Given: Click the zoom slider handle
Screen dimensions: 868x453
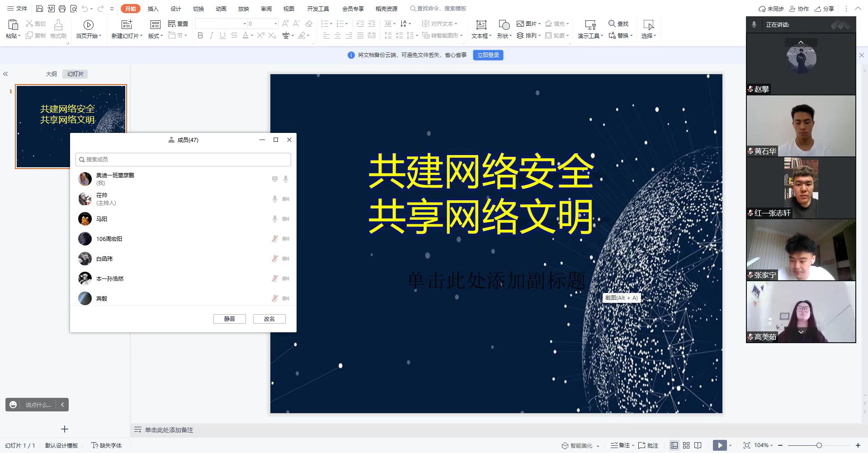Looking at the screenshot, I should click(819, 445).
